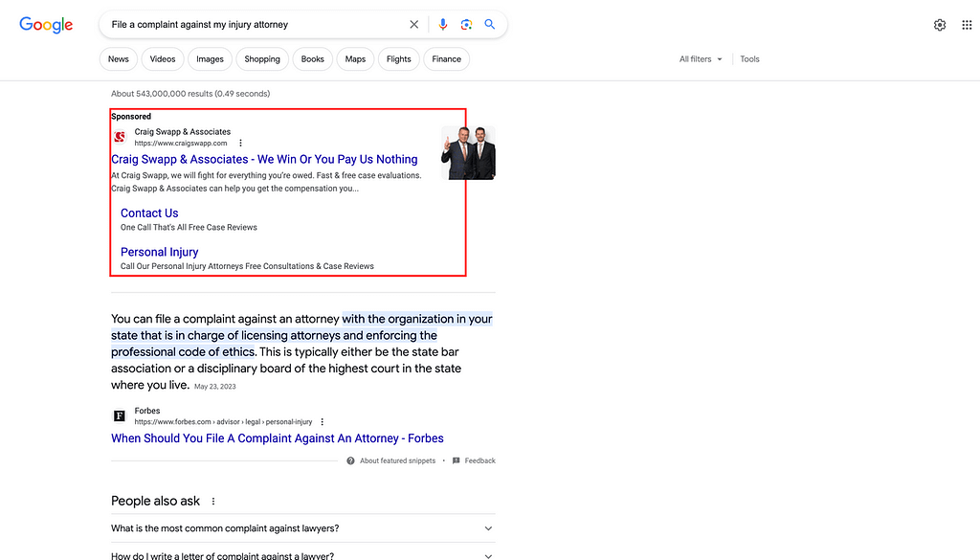
Task: Switch to Maps results
Action: click(x=355, y=58)
